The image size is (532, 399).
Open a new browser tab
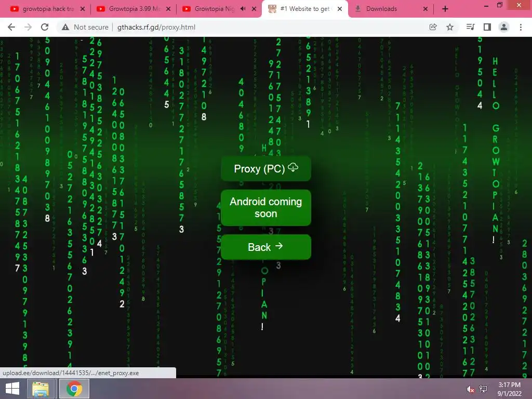(x=445, y=9)
